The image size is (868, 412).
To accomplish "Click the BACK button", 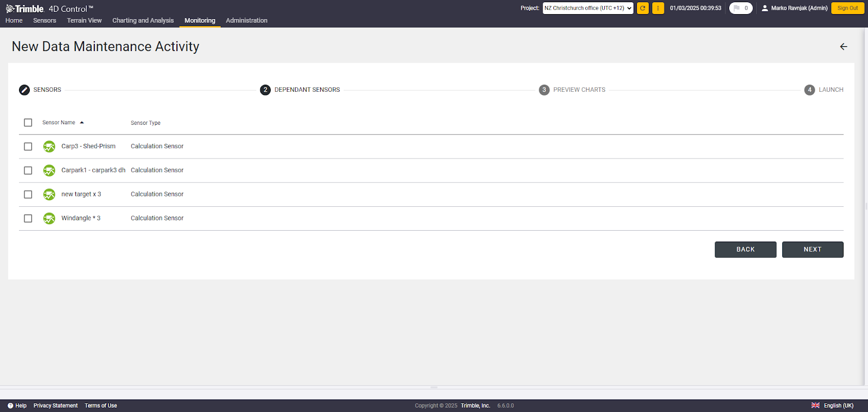I will click(745, 250).
